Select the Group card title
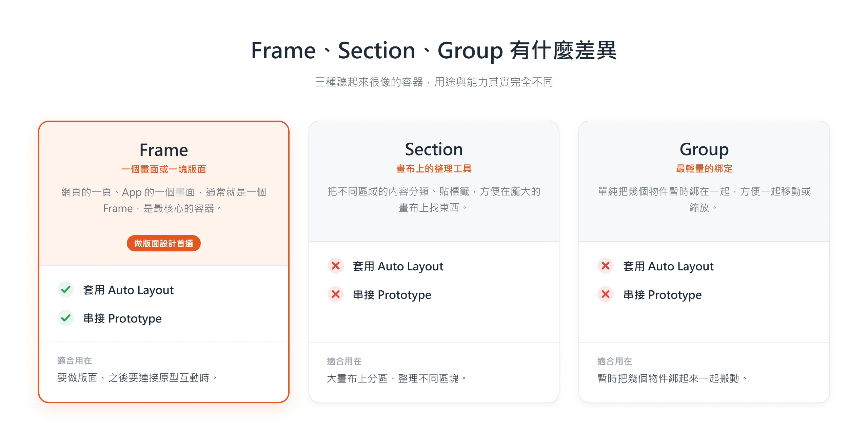Viewport: 868px width, 433px height. point(704,149)
